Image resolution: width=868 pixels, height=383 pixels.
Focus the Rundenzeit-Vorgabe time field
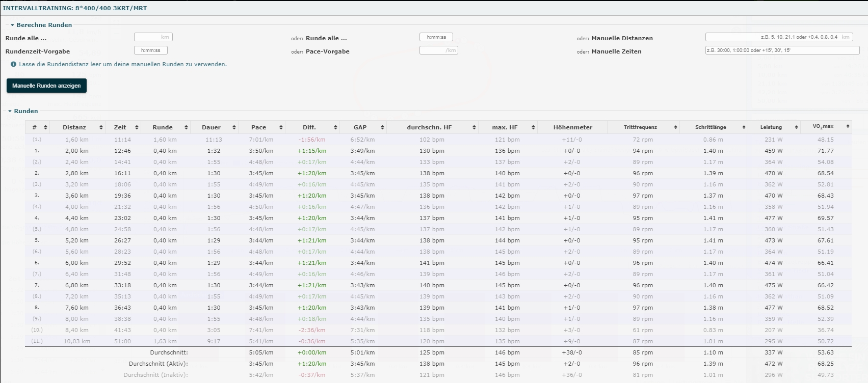[x=150, y=50]
